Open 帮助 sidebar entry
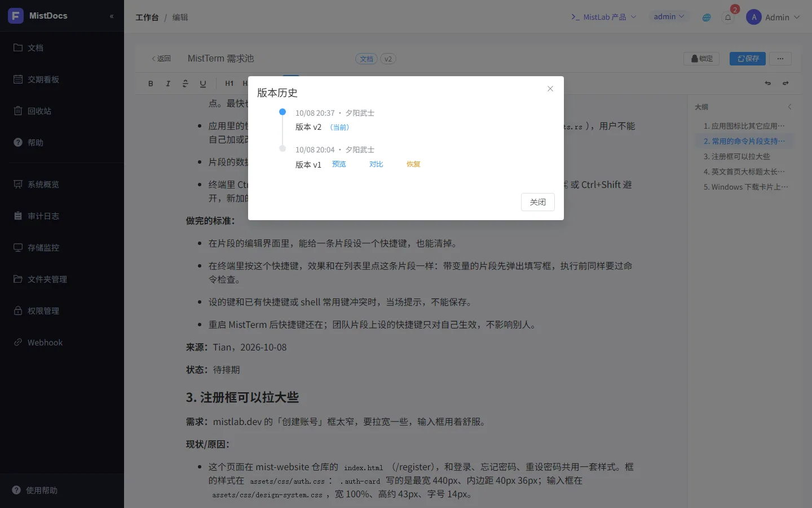812x508 pixels. point(62,143)
